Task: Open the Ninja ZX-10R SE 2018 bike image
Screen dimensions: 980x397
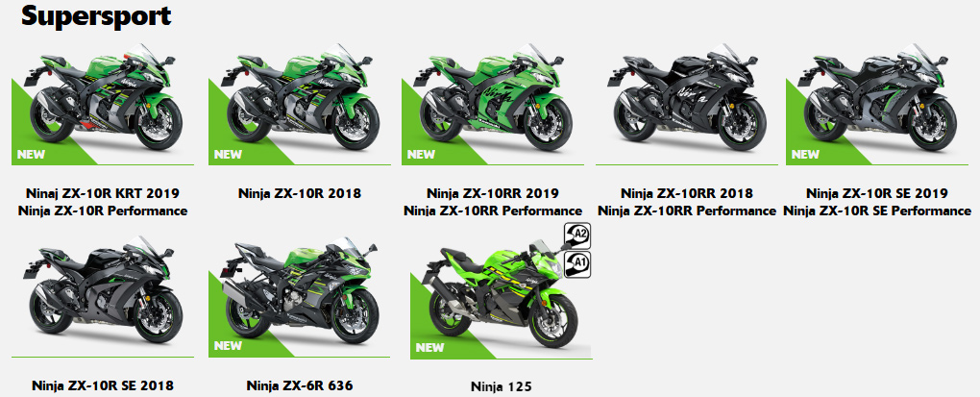Action: 103,296
